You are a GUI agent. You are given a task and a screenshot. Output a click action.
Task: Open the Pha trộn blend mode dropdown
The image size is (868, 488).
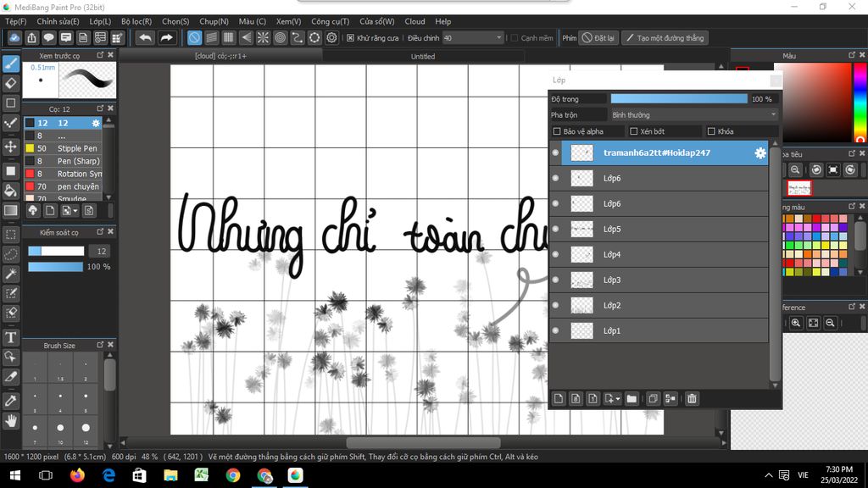[693, 115]
